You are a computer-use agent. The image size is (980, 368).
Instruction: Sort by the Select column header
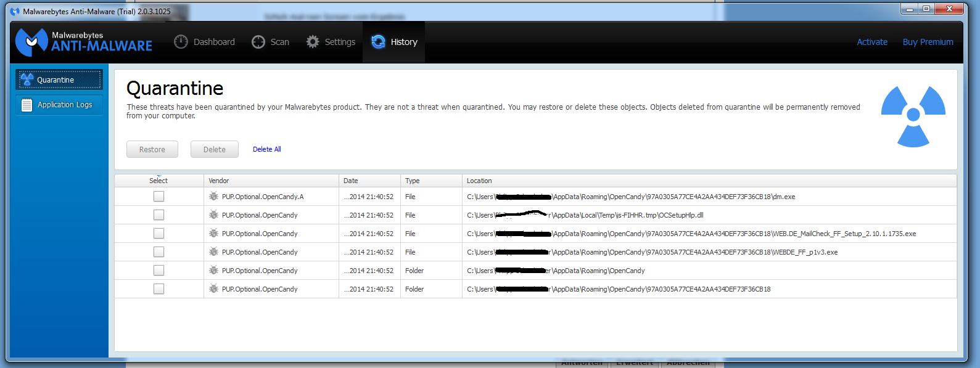click(159, 181)
